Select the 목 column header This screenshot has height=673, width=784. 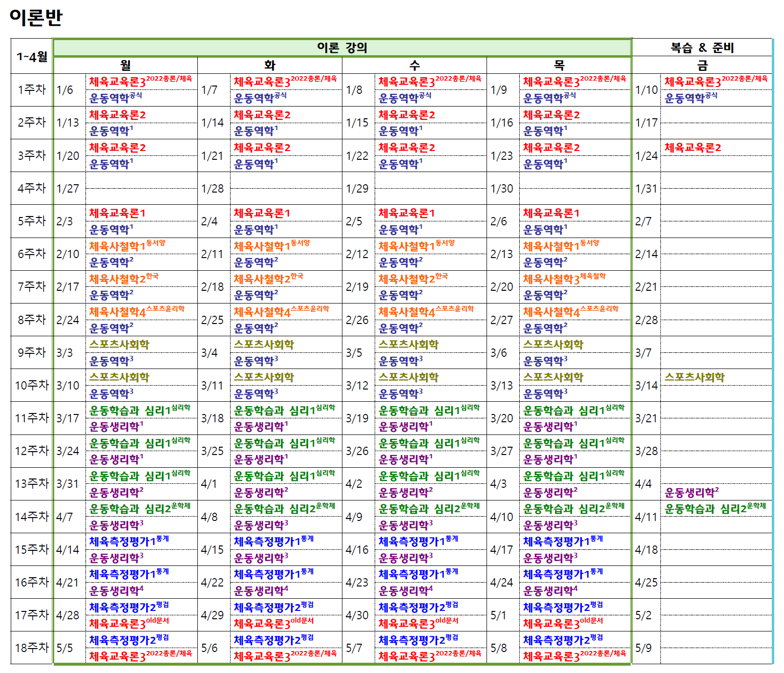[559, 65]
